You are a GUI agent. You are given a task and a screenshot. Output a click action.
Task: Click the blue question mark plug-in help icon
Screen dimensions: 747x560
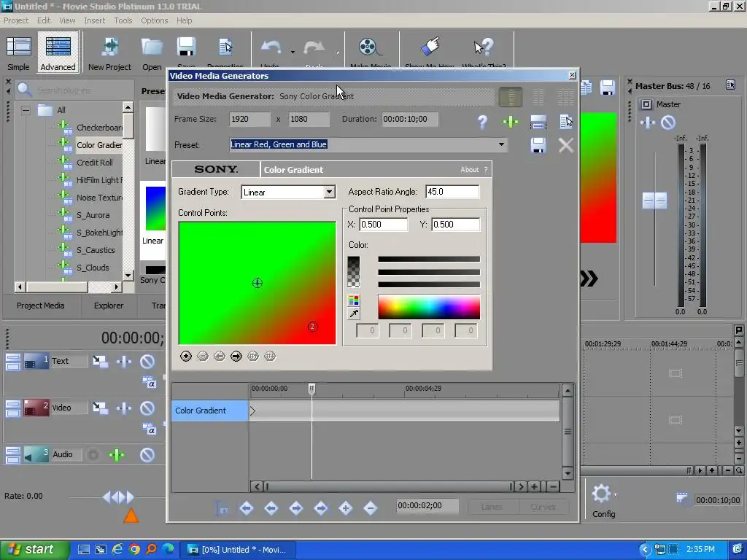tap(482, 122)
